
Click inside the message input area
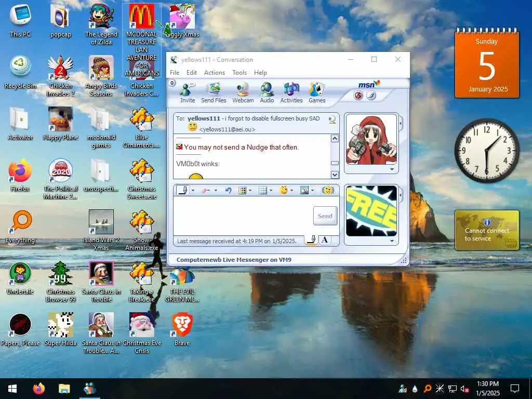pyautogui.click(x=243, y=216)
